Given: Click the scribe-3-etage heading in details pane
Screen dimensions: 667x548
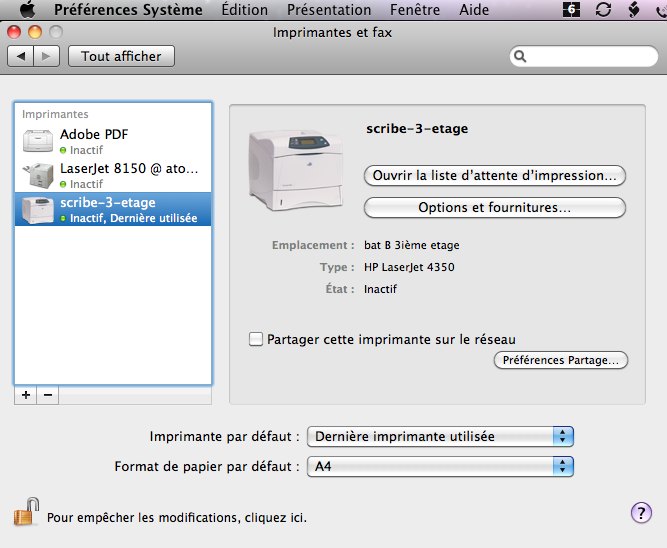Looking at the screenshot, I should [417, 128].
